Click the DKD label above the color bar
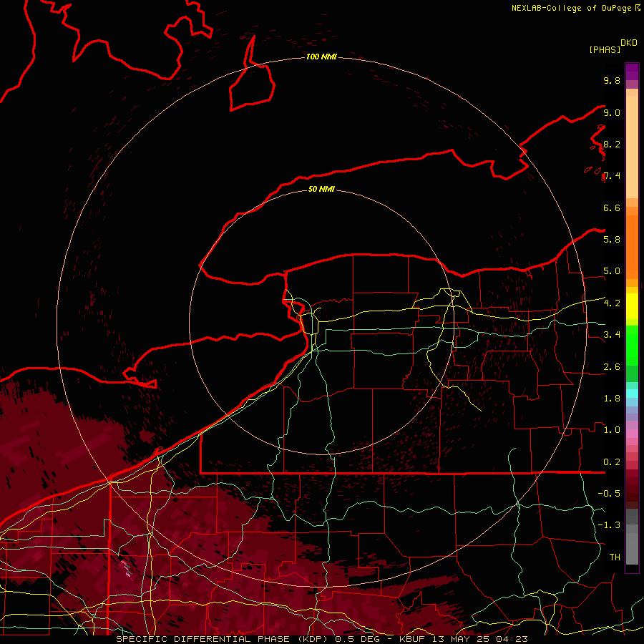This screenshot has height=644, width=644. 629,43
